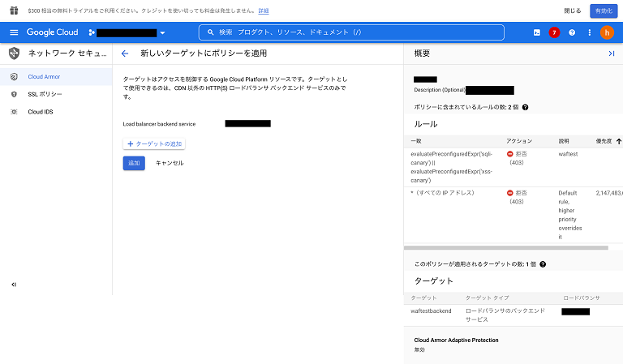Click the 'waftest' description cell
Image resolution: width=623 pixels, height=364 pixels.
click(x=568, y=154)
